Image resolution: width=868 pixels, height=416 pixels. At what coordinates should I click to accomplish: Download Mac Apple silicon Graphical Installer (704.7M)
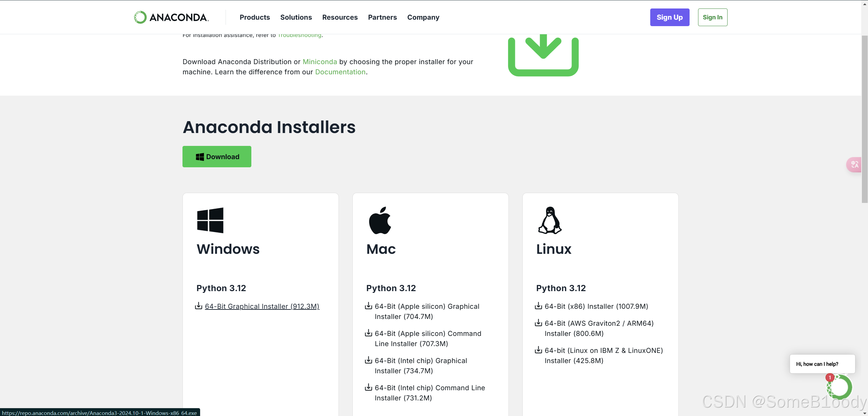(427, 311)
